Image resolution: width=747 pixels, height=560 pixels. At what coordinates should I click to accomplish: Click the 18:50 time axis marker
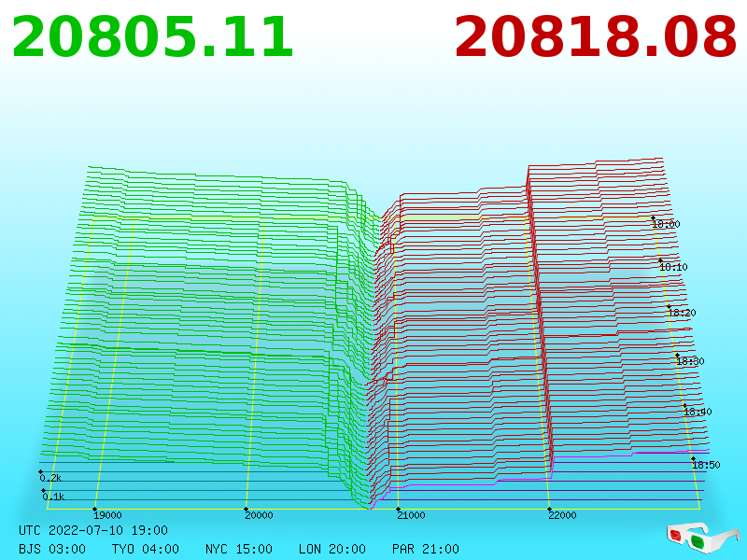click(706, 465)
